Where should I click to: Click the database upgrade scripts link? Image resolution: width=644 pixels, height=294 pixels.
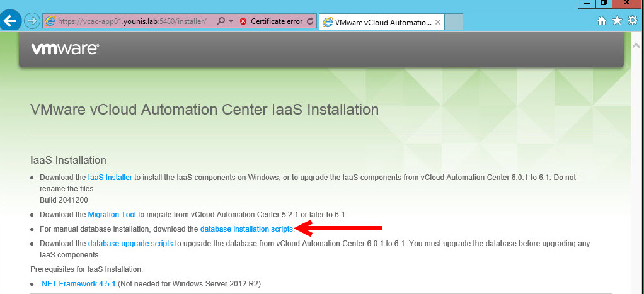click(130, 244)
